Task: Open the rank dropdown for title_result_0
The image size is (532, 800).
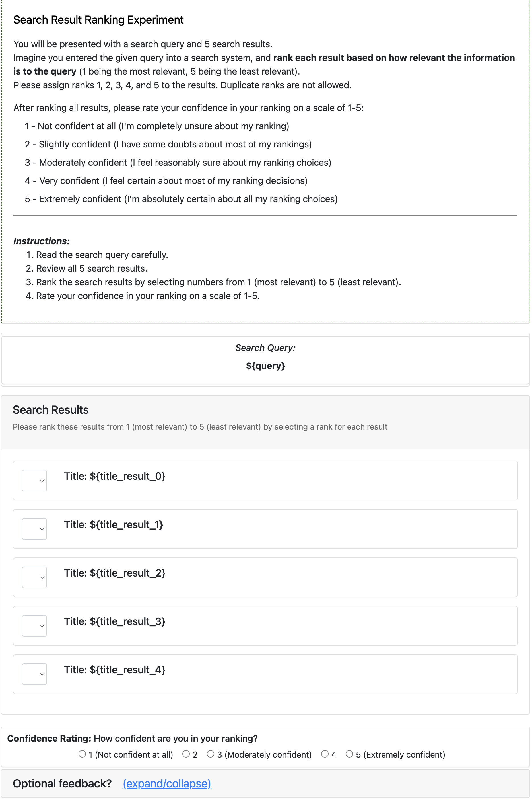Action: pos(34,480)
